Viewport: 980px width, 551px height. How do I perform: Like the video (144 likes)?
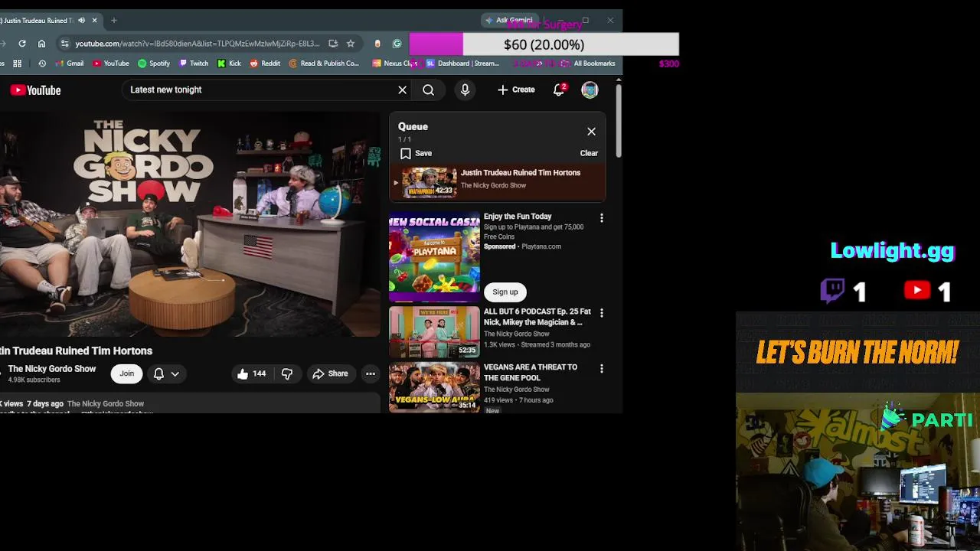coord(251,373)
